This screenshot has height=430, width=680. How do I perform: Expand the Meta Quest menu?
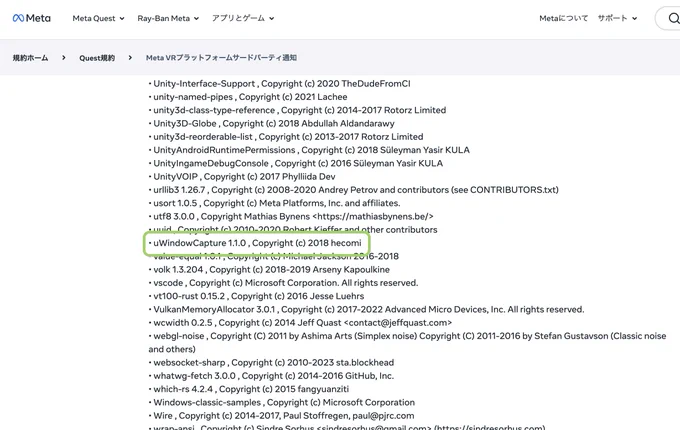98,18
